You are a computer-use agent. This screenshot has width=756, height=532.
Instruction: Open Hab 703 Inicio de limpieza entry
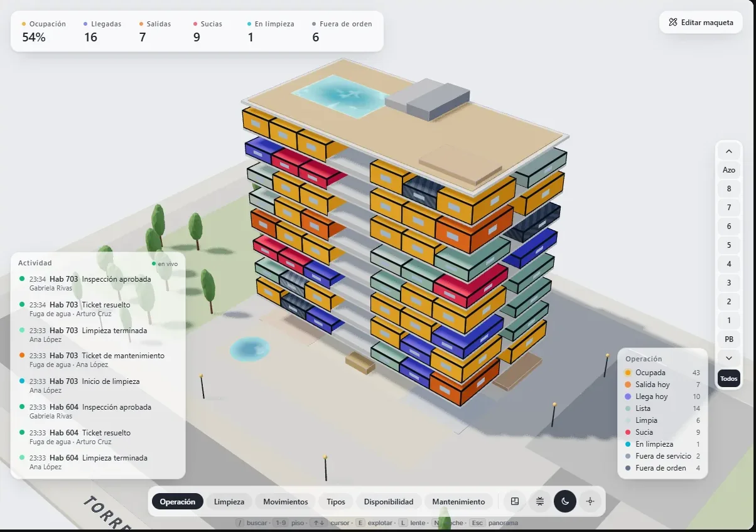[97, 385]
